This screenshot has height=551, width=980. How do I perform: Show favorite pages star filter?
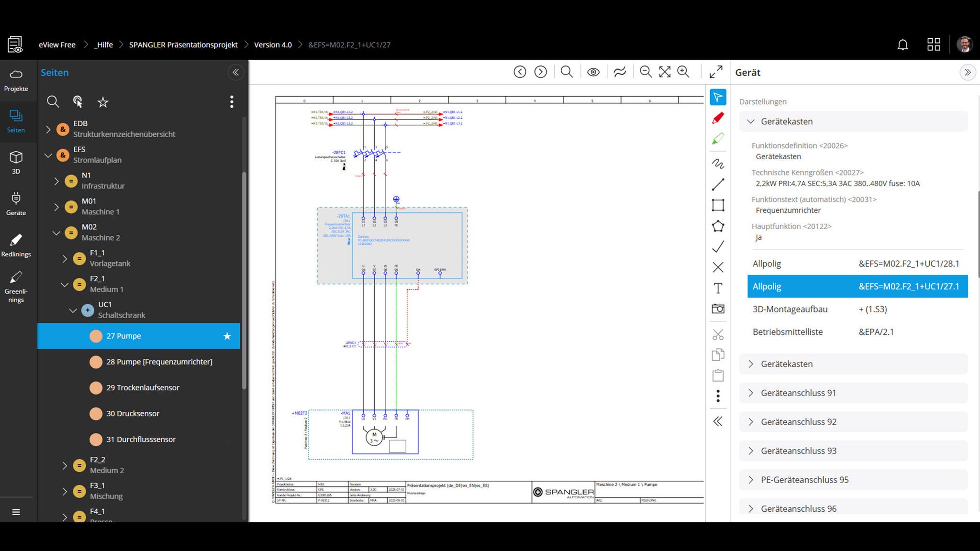pos(103,102)
